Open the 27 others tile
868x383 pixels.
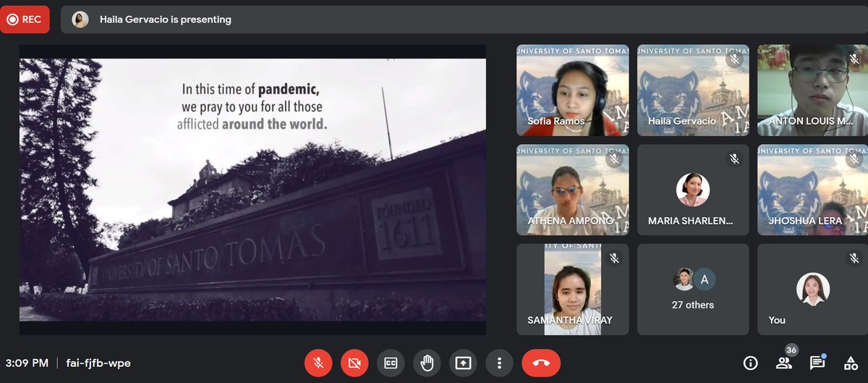click(693, 290)
